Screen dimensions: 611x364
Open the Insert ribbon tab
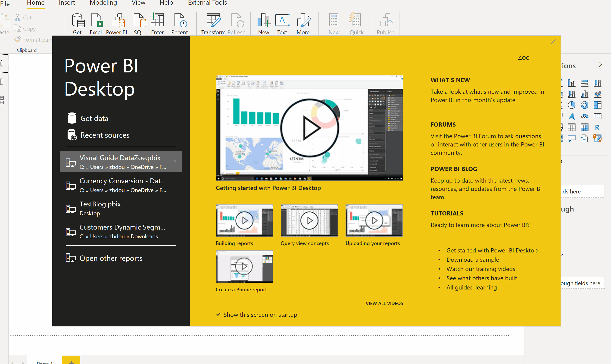coord(67,3)
